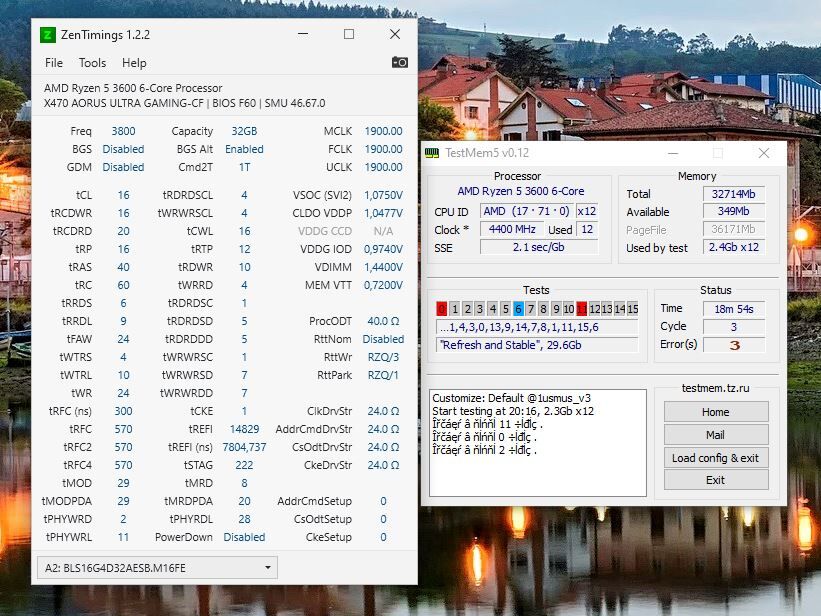The height and width of the screenshot is (616, 821).
Task: Click the Total memory value 32714Mb
Action: pyautogui.click(x=734, y=194)
